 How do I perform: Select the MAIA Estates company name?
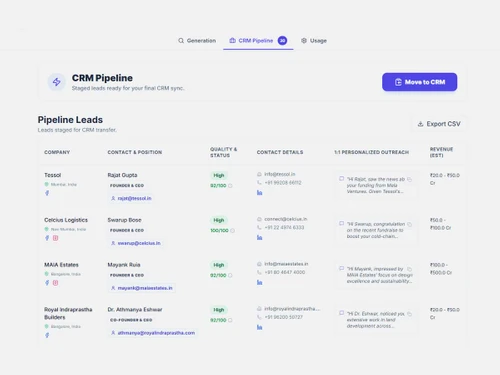(61, 265)
